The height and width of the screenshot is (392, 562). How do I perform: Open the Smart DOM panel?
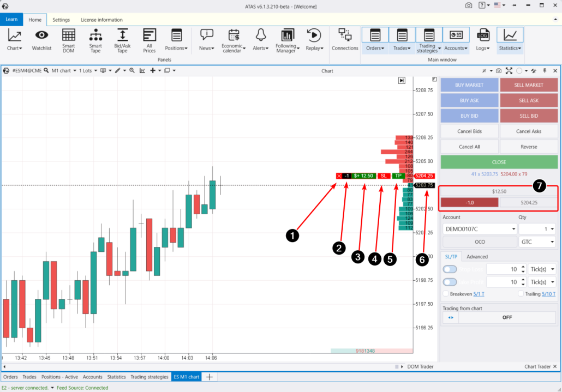68,40
